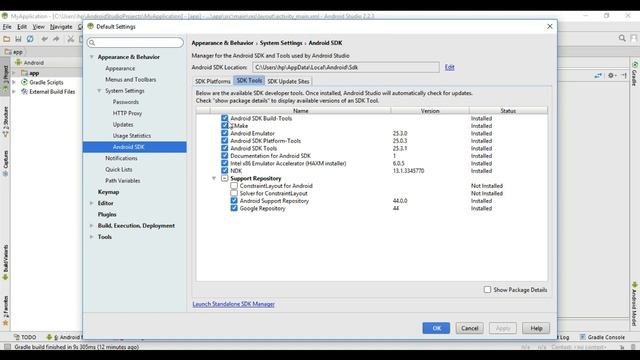Image resolution: width=640 pixels, height=360 pixels.
Task: Uncheck the NDK checkbox
Action: point(224,171)
